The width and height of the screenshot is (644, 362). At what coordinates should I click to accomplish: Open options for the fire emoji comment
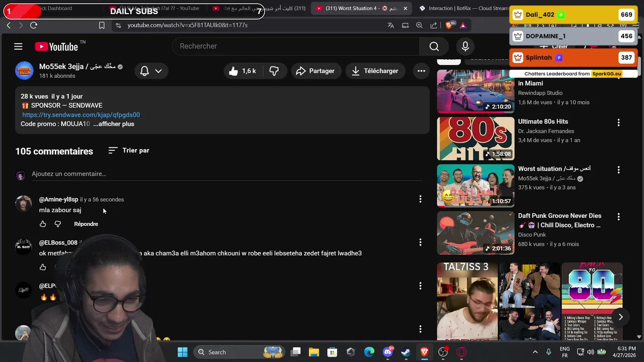click(x=420, y=286)
